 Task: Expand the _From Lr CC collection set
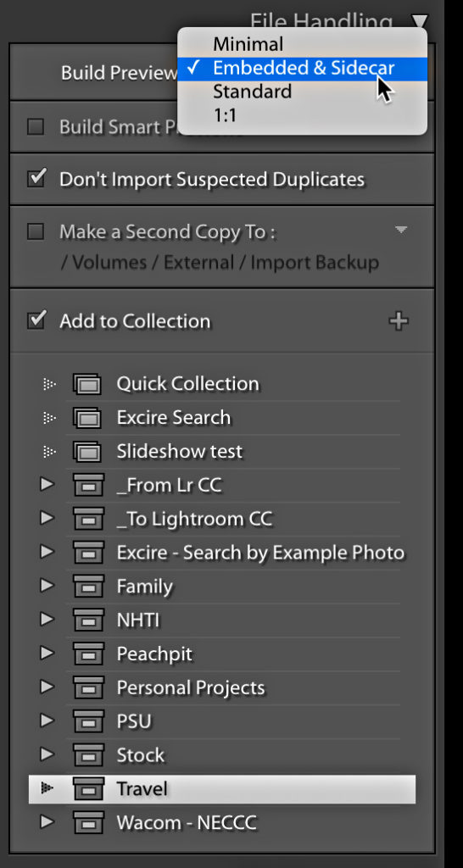[x=47, y=485]
